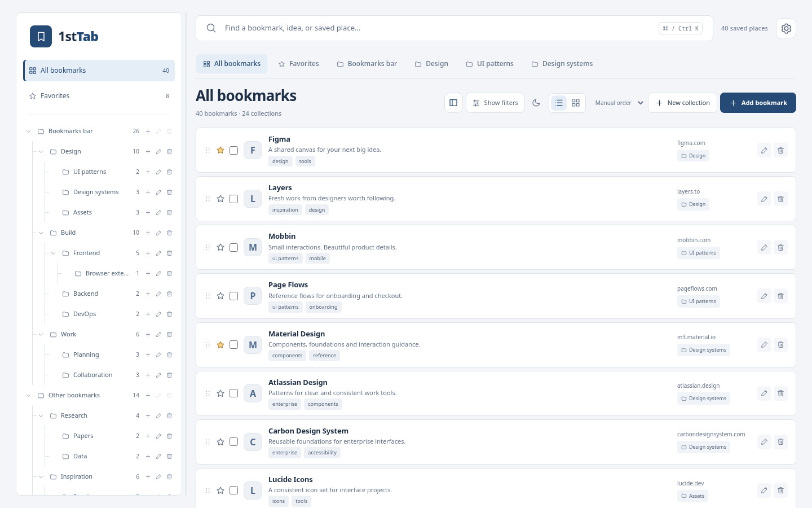Select the Mobbin bookmark checkbox
This screenshot has width=812, height=508.
click(x=233, y=248)
